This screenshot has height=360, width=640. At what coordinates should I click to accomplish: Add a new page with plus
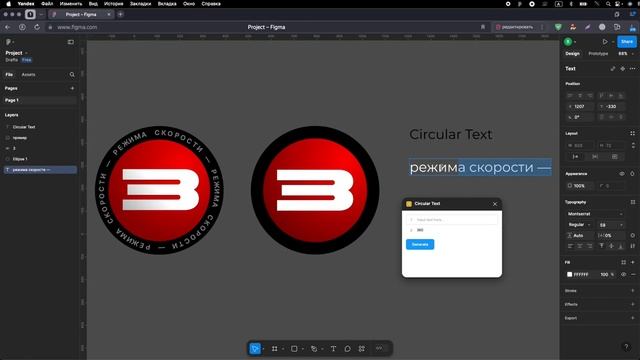pos(72,88)
